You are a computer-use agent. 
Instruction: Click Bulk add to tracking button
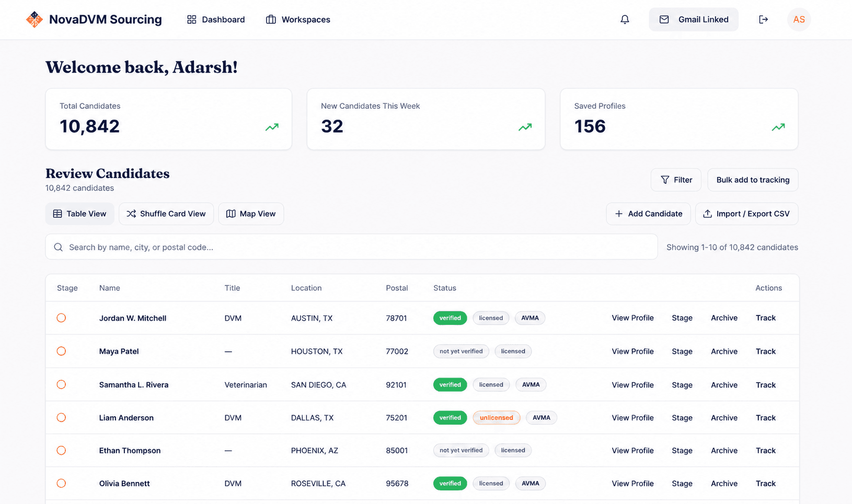point(753,180)
